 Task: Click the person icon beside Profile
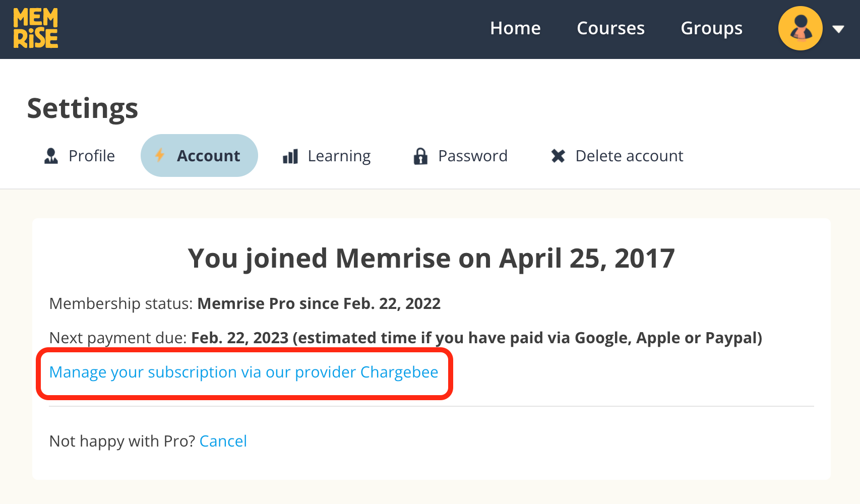51,156
